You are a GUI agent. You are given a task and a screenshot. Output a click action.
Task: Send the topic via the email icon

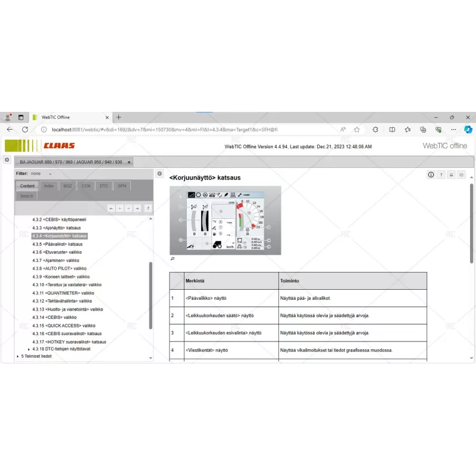click(460, 174)
